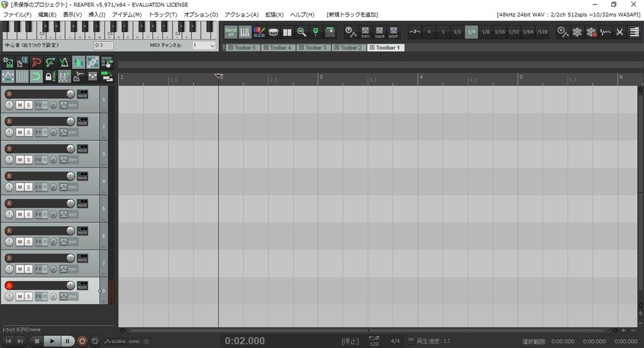Set grid division to 1/8

click(x=486, y=31)
